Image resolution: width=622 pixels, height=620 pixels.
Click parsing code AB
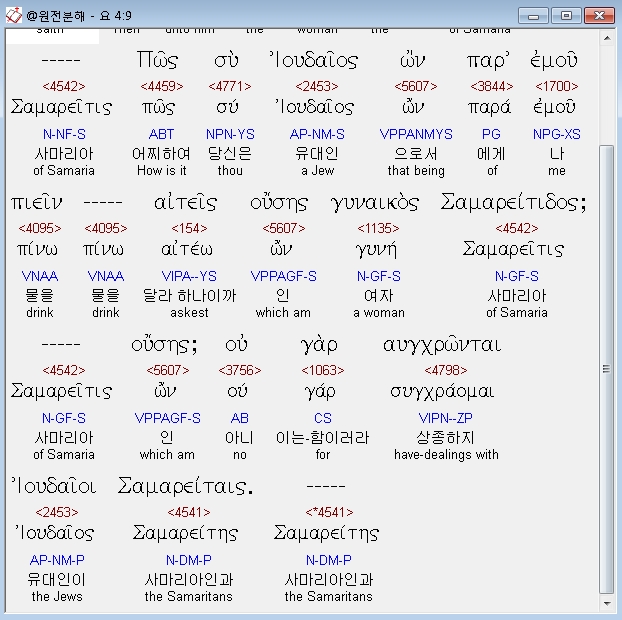click(240, 418)
